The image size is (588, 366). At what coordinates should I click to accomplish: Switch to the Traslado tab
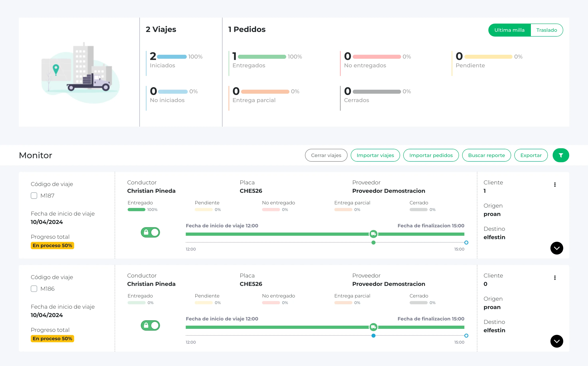click(x=546, y=30)
